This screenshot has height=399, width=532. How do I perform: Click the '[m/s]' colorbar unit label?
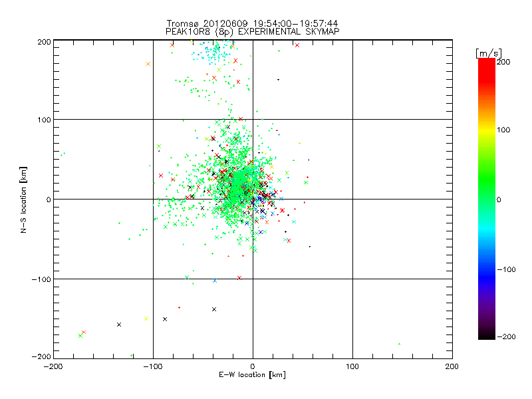(489, 53)
